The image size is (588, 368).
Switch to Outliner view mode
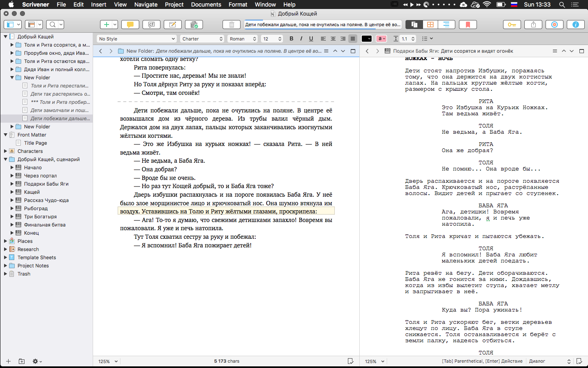446,25
